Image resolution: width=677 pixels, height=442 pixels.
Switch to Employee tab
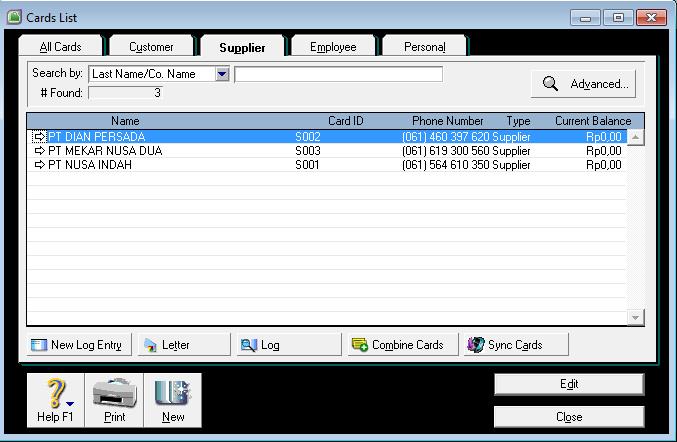(333, 46)
